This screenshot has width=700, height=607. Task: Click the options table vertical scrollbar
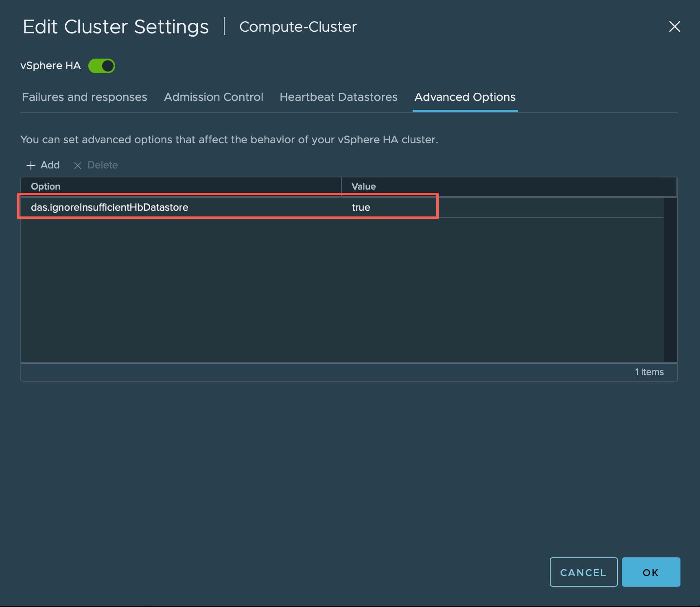670,280
